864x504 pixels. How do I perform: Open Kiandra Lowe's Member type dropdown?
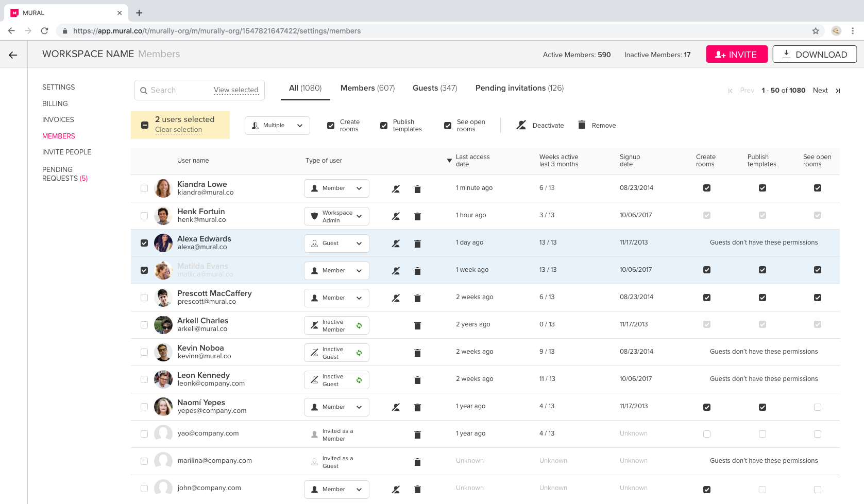(336, 188)
